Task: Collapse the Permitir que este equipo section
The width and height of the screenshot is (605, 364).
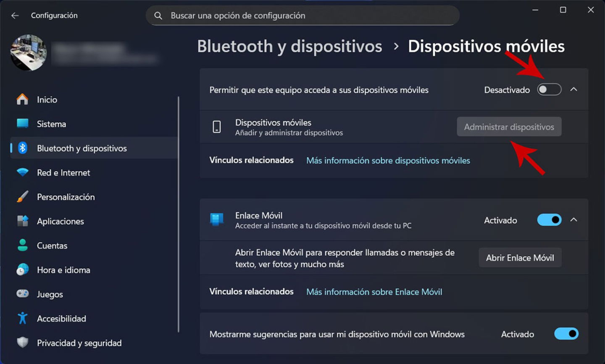Action: pyautogui.click(x=573, y=89)
